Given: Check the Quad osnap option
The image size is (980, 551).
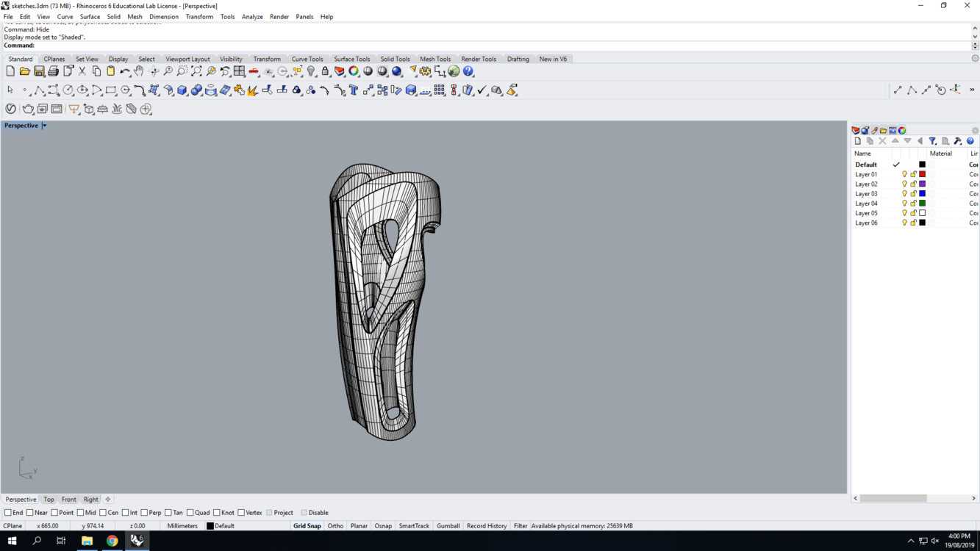Looking at the screenshot, I should [x=190, y=513].
